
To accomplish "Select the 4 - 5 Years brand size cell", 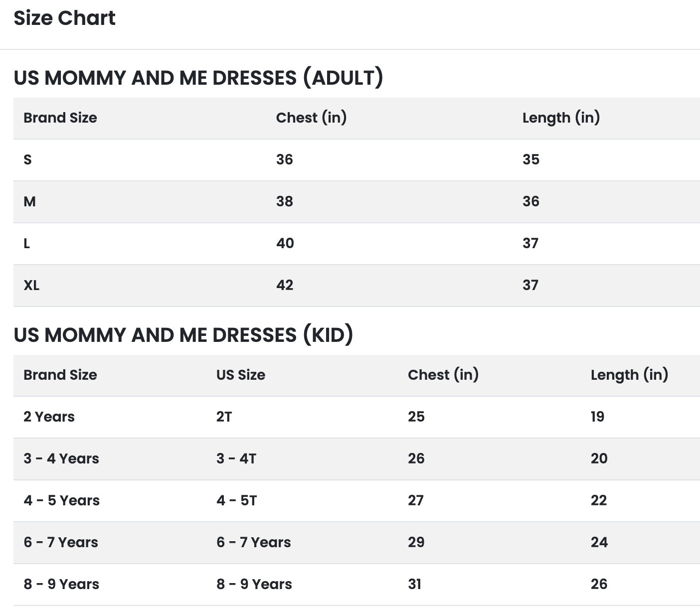I will coord(61,500).
